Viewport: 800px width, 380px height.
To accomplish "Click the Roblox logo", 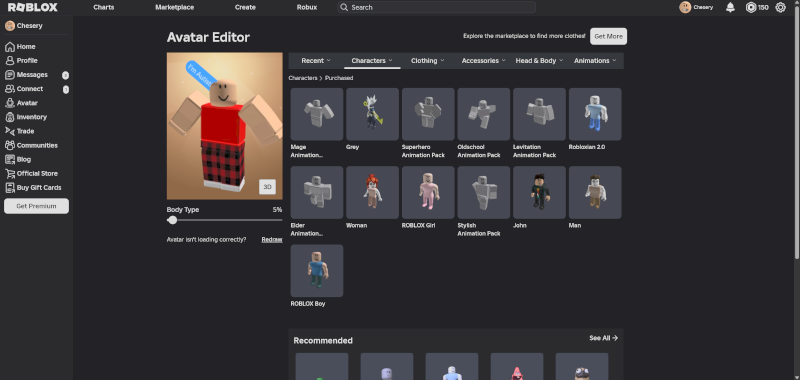I will click(x=33, y=7).
